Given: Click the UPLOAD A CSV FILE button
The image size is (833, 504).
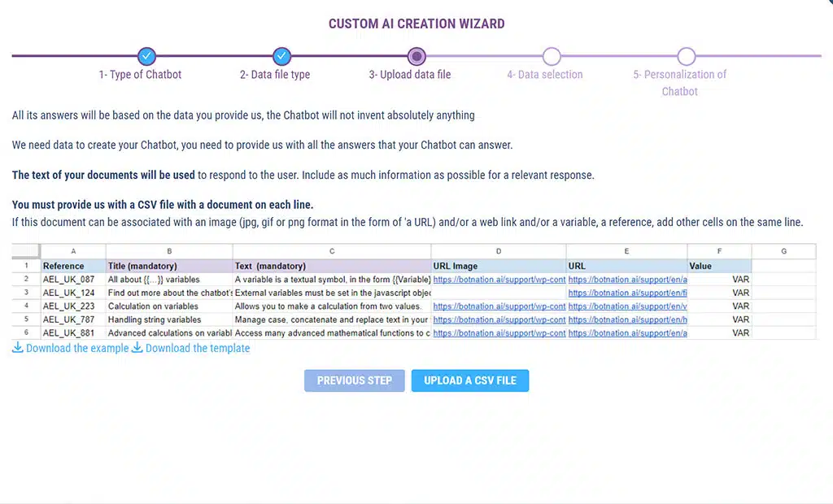Looking at the screenshot, I should click(x=469, y=380).
